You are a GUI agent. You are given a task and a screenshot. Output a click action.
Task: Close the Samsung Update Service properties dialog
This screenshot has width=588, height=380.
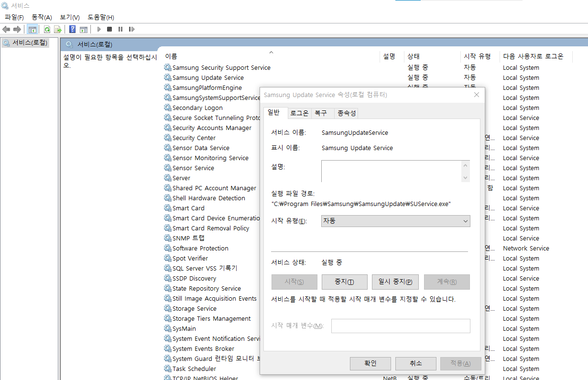[476, 95]
